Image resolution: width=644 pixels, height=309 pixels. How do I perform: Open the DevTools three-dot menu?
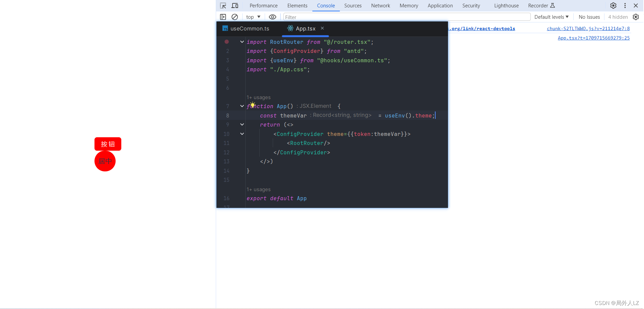point(625,6)
